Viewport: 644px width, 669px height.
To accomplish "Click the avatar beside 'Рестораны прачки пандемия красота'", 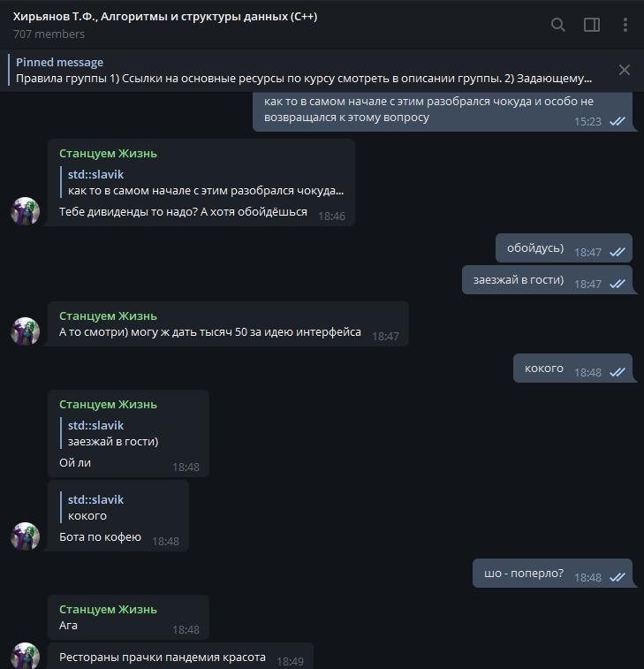I will point(25,656).
